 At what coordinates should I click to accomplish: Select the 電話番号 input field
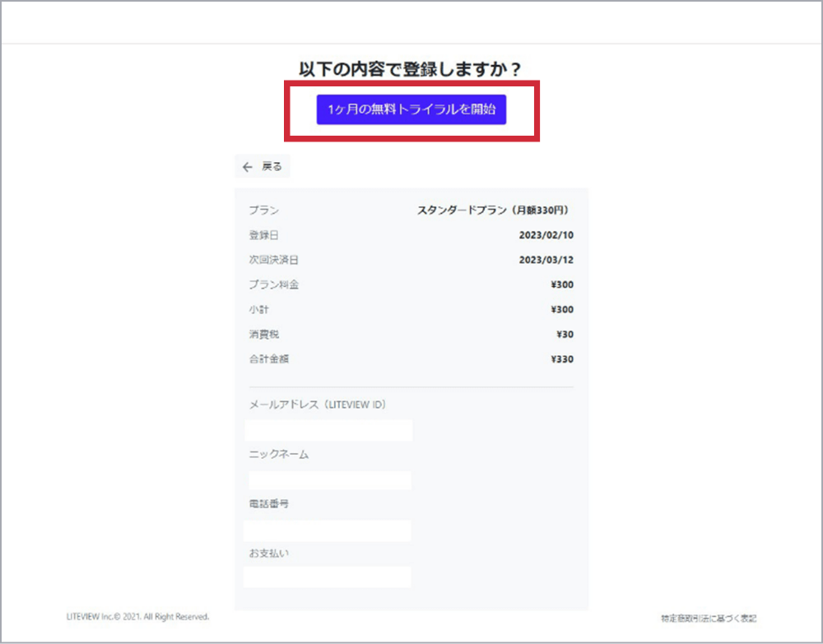[x=328, y=530]
